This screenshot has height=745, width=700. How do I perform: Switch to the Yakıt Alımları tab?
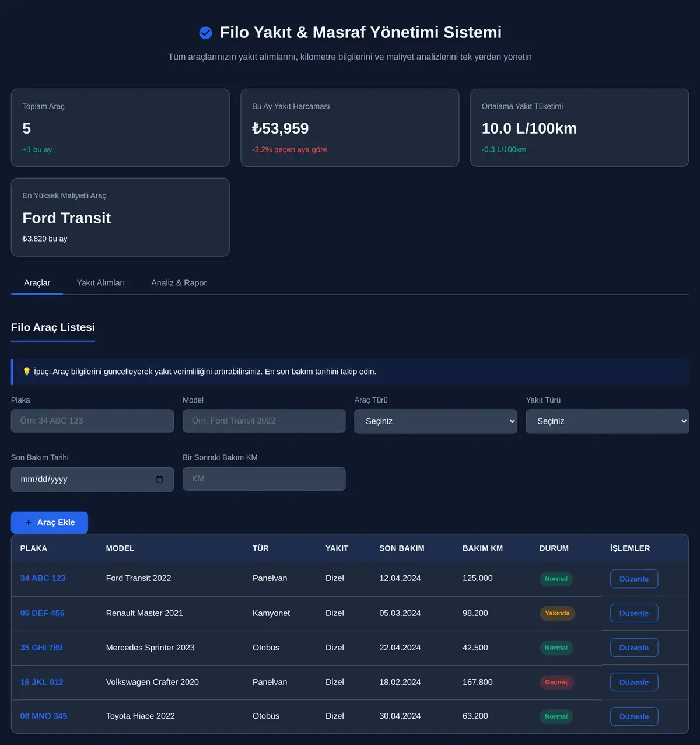(x=101, y=283)
